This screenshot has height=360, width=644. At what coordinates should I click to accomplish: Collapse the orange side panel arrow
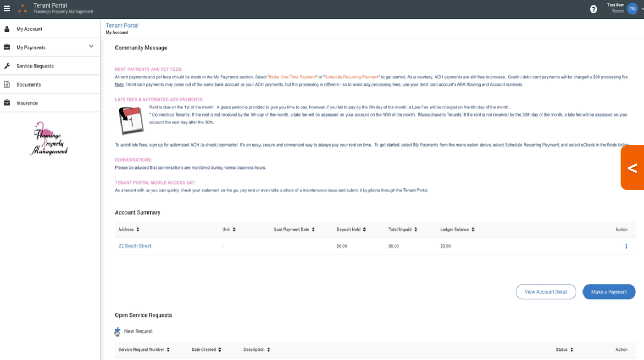(633, 168)
